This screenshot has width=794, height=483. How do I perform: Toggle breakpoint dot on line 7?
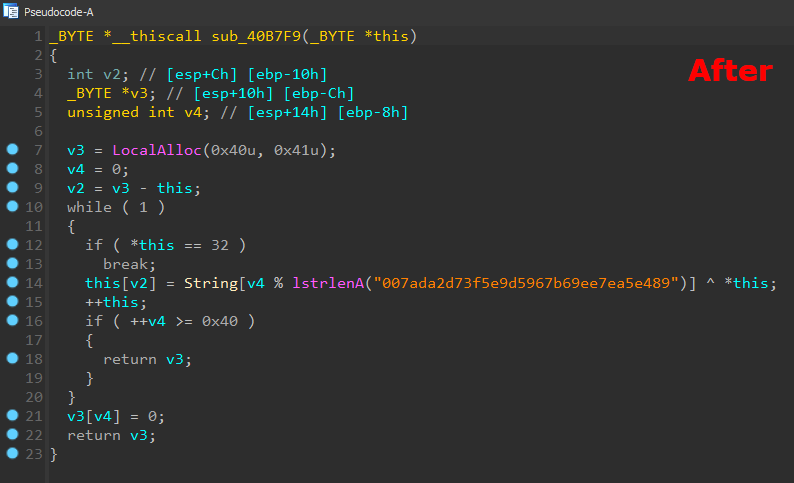(13, 149)
